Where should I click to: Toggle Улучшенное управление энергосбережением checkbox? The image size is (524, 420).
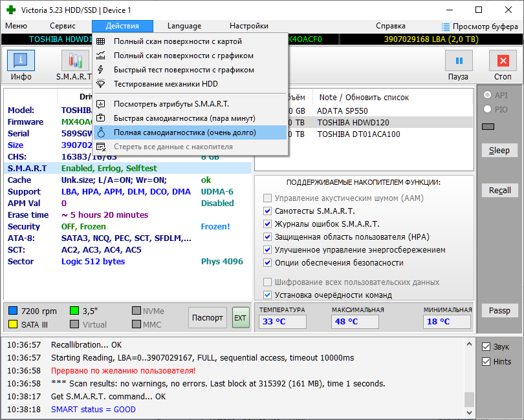pos(267,249)
